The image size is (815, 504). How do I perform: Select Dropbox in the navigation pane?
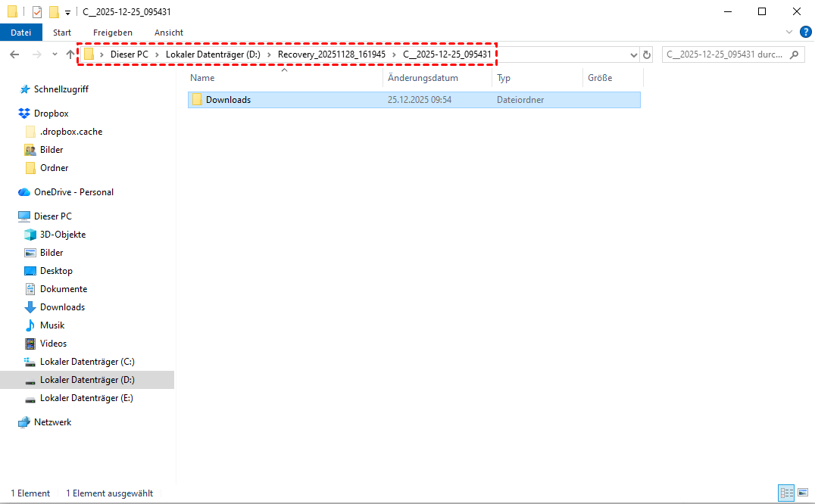(51, 114)
